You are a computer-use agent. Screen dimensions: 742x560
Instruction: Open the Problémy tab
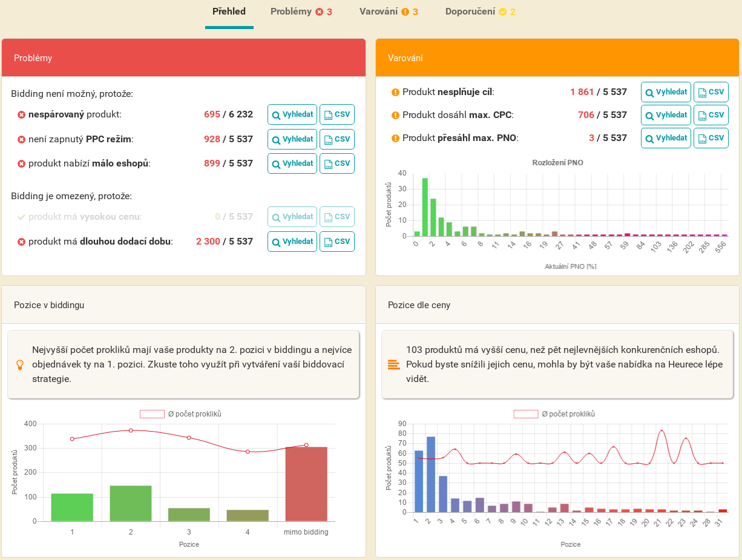pos(301,12)
